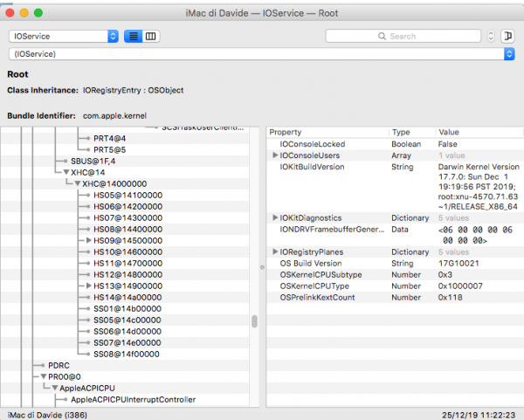Expand the IOKitDiagnostics dictionary
The height and width of the screenshot is (420, 524).
[275, 217]
